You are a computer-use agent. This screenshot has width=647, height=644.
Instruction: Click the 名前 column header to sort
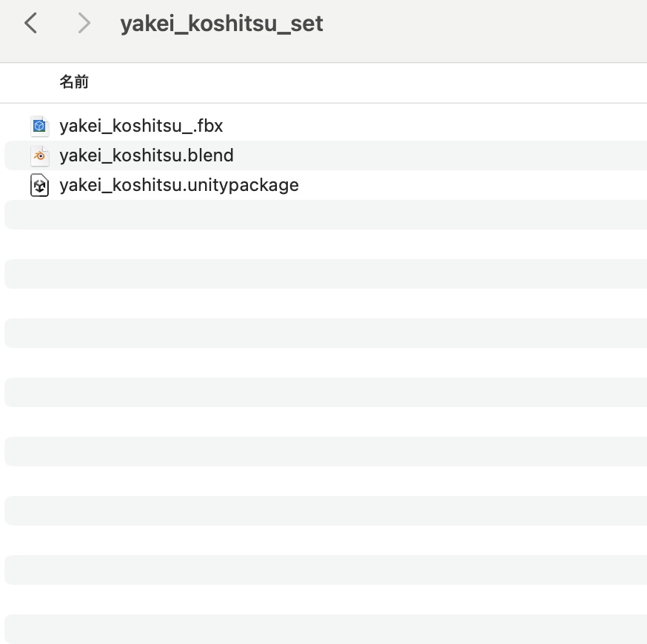coord(74,82)
